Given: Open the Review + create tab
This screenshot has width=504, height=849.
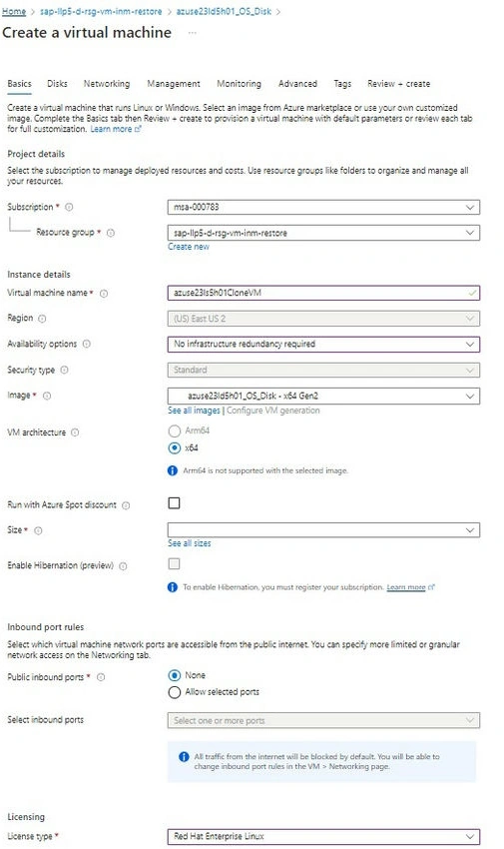Looking at the screenshot, I should pos(398,83).
